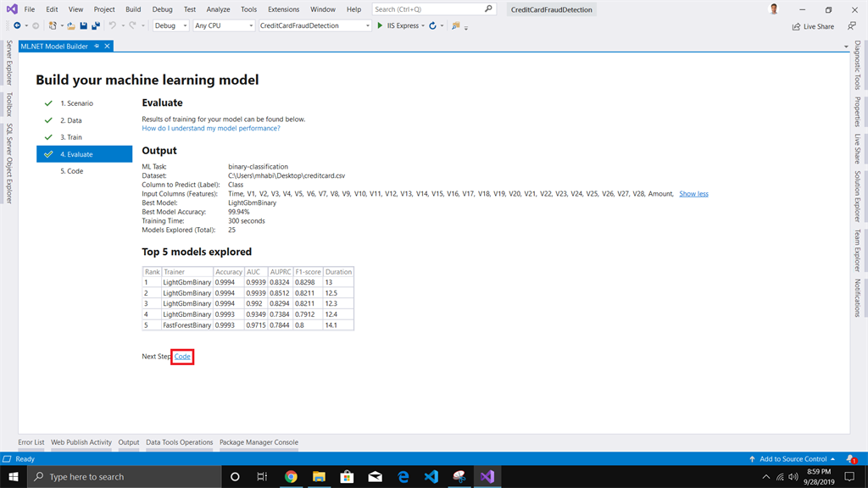Image resolution: width=868 pixels, height=488 pixels.
Task: Expand the IIS Express dropdown arrow
Action: tap(423, 26)
